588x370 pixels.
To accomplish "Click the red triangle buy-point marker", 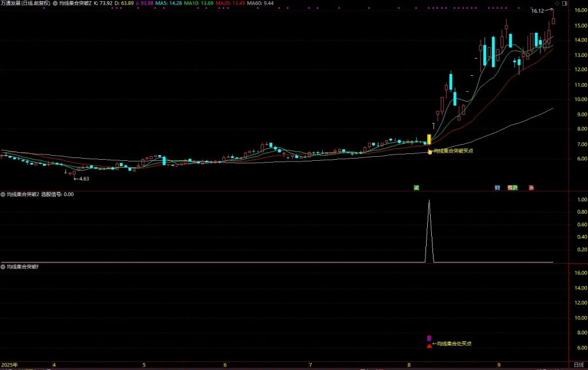I will click(x=429, y=346).
